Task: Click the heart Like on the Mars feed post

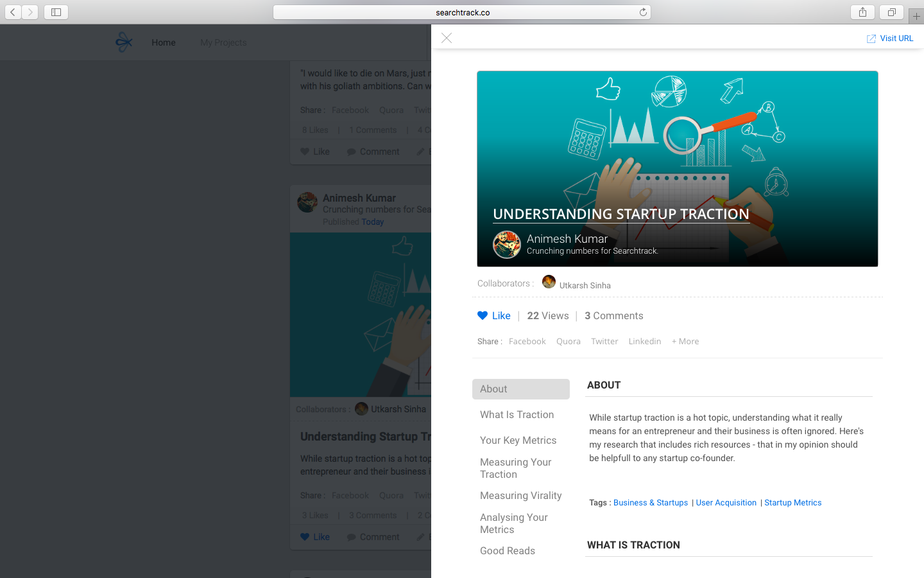Action: 305,152
